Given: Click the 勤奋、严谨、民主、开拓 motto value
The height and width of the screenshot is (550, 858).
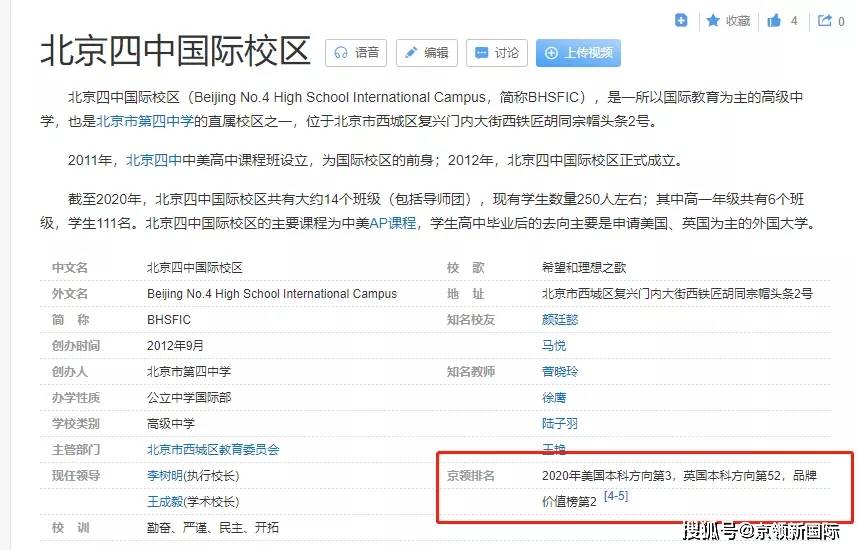Looking at the screenshot, I should [213, 528].
